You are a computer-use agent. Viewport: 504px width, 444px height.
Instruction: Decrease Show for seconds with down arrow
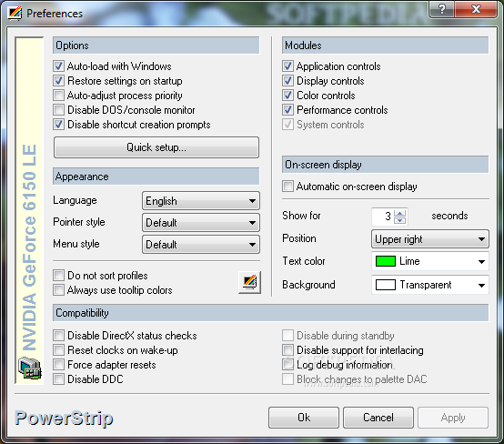coord(400,220)
